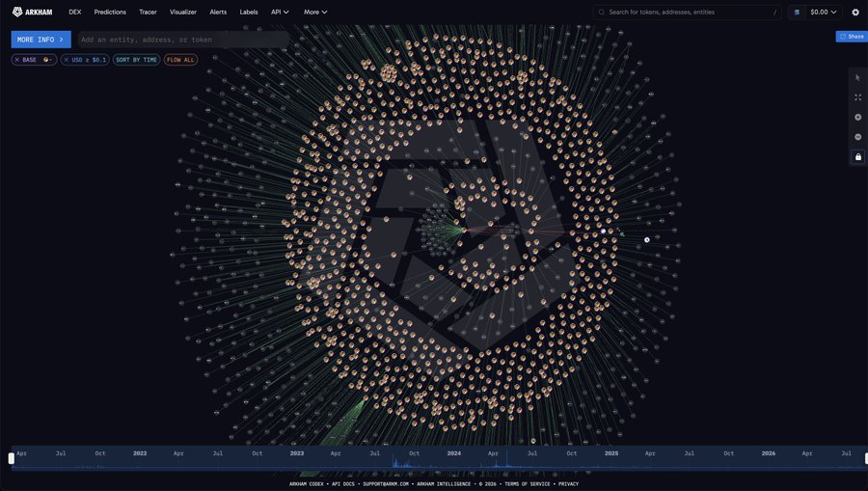868x491 pixels.
Task: Open the API DOCS footer link
Action: click(x=342, y=484)
